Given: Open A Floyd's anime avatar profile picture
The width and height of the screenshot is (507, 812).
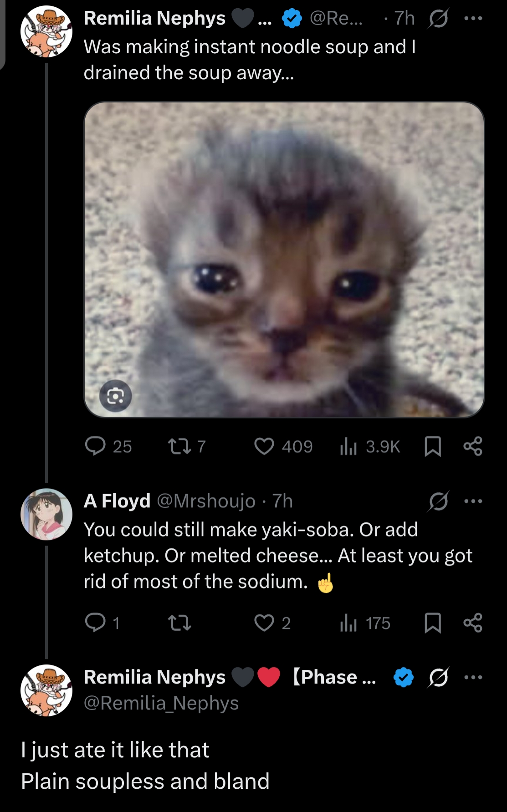Looking at the screenshot, I should coord(46,514).
